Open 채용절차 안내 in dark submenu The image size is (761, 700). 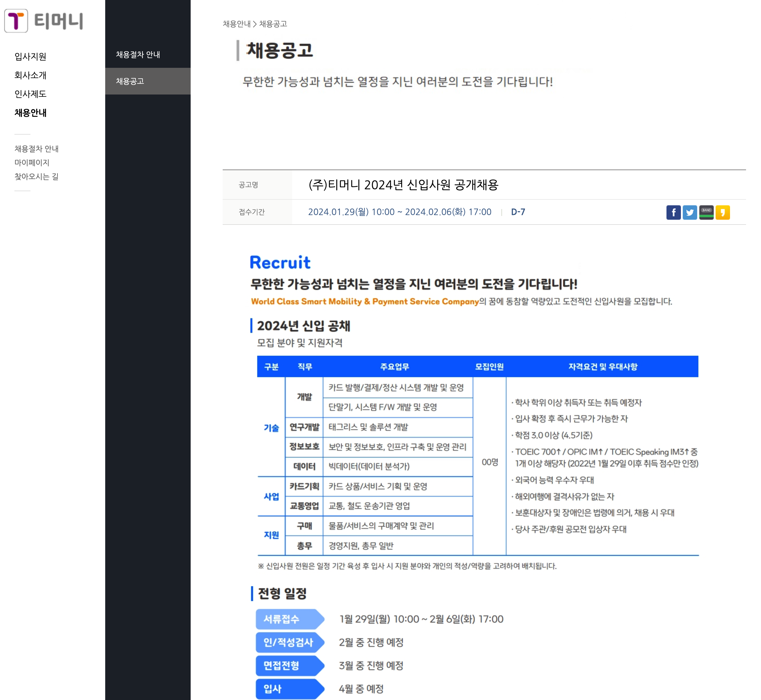click(138, 54)
